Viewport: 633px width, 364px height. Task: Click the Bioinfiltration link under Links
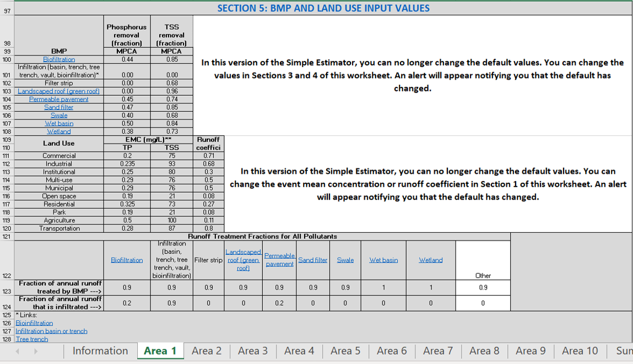pos(34,323)
